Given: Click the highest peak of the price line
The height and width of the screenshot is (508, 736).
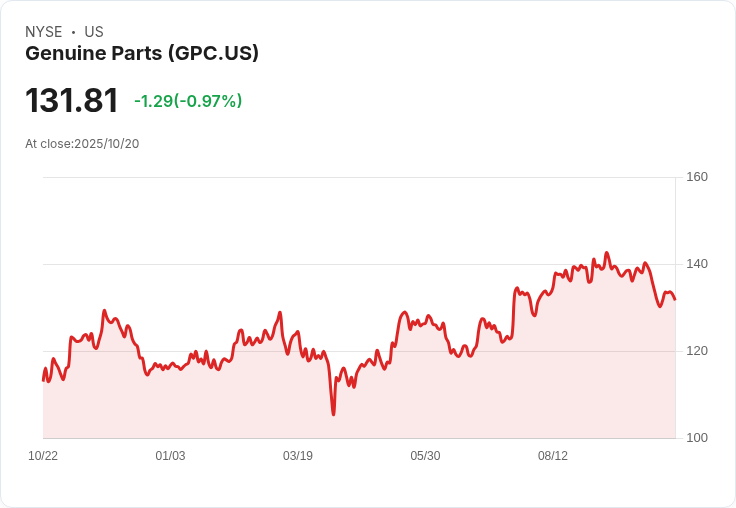Looking at the screenshot, I should 606,253.
